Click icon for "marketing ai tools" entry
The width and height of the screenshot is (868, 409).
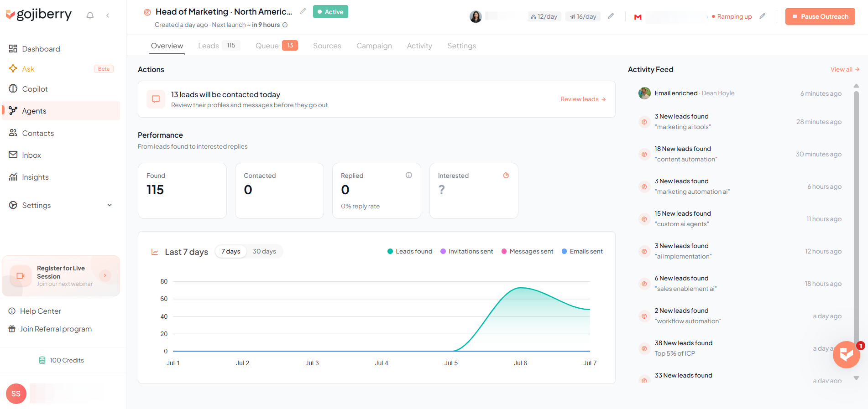(644, 122)
